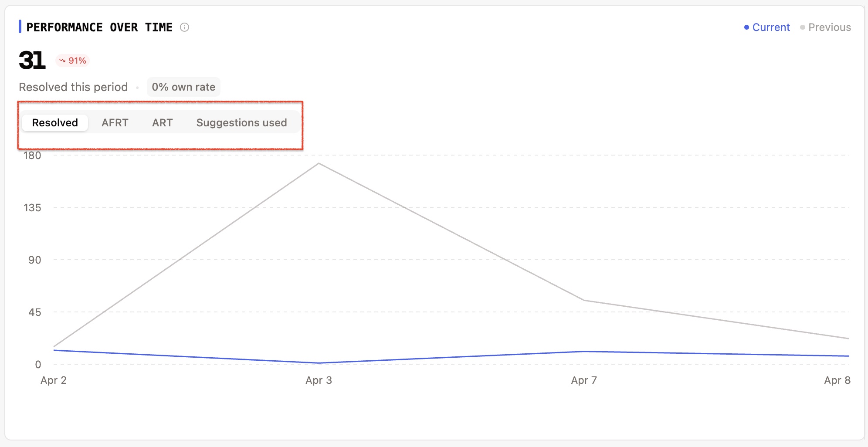Screen dimensions: 868x447
Task: Click the large 31 resolved count
Action: [32, 60]
